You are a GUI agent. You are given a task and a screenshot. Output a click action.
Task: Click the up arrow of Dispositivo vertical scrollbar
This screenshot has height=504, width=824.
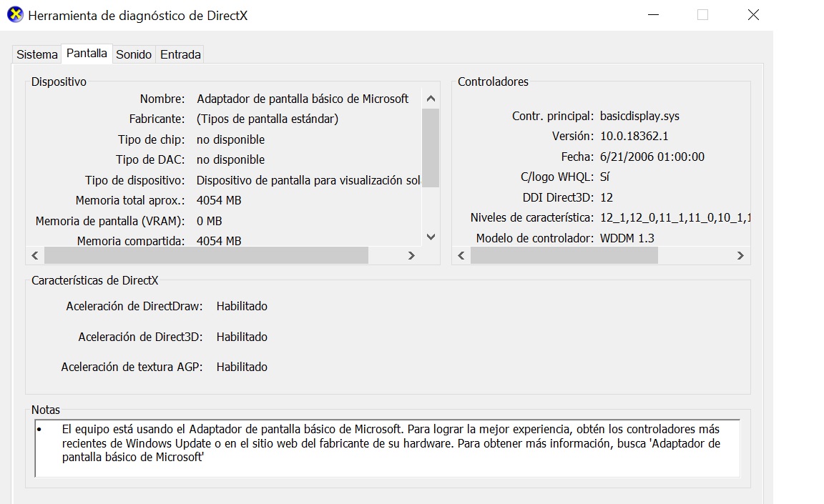point(431,99)
